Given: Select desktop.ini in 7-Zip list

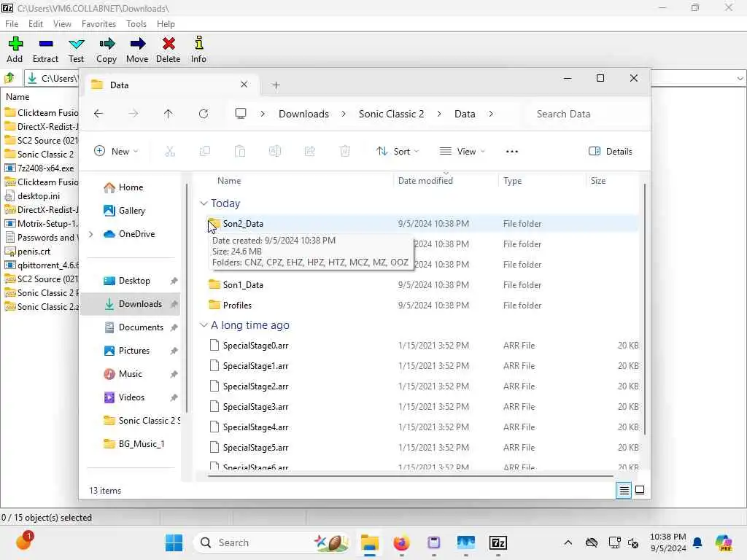Looking at the screenshot, I should pos(34,195).
